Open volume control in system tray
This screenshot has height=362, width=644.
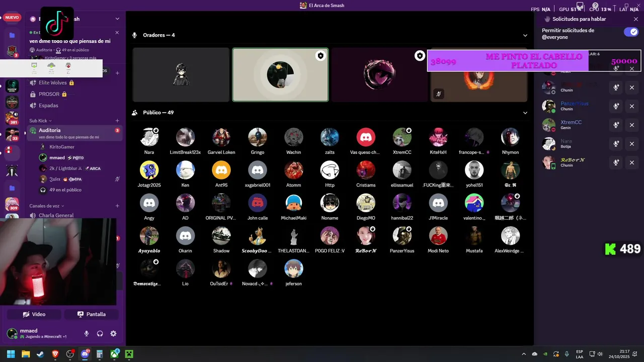600,354
